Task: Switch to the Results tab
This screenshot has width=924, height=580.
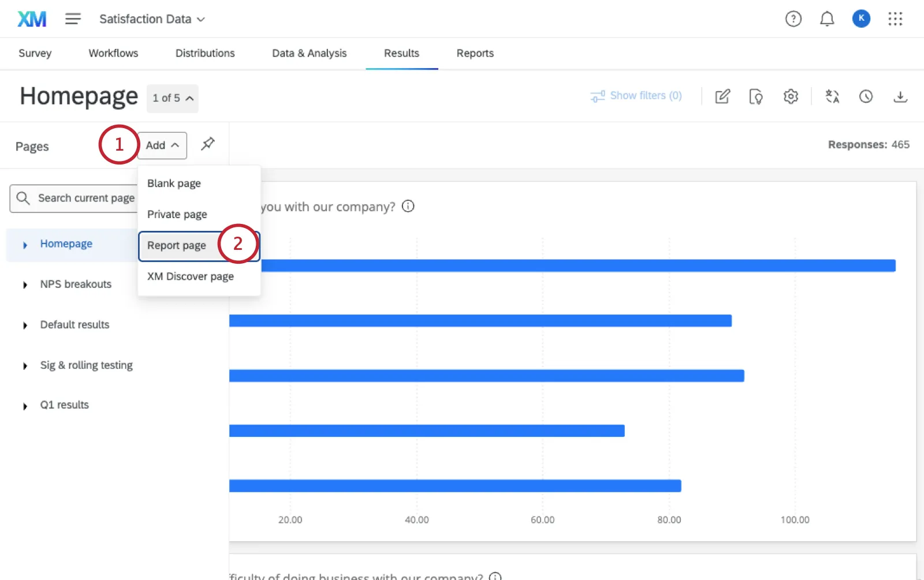Action: pyautogui.click(x=402, y=53)
